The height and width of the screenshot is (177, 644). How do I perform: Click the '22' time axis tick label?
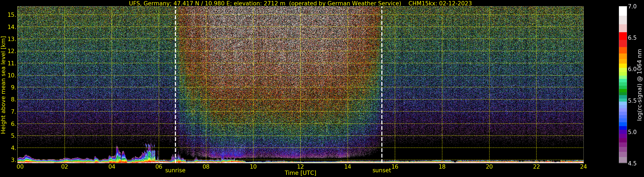click(x=536, y=166)
